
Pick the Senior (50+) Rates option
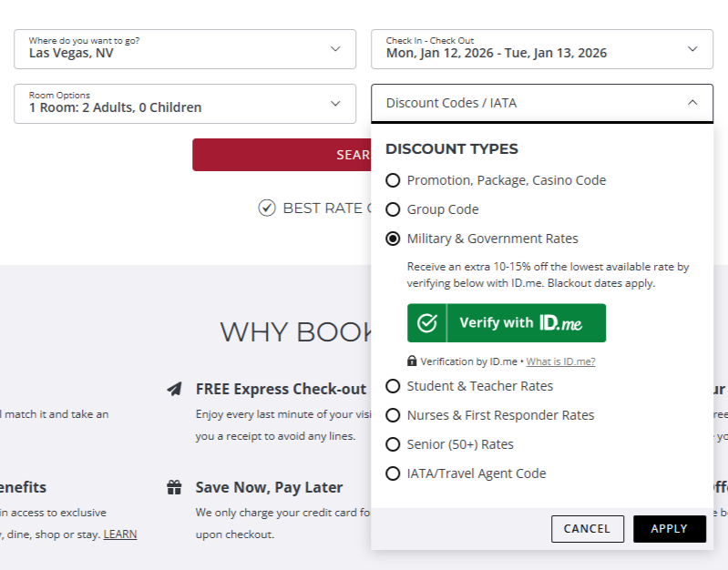(x=393, y=444)
